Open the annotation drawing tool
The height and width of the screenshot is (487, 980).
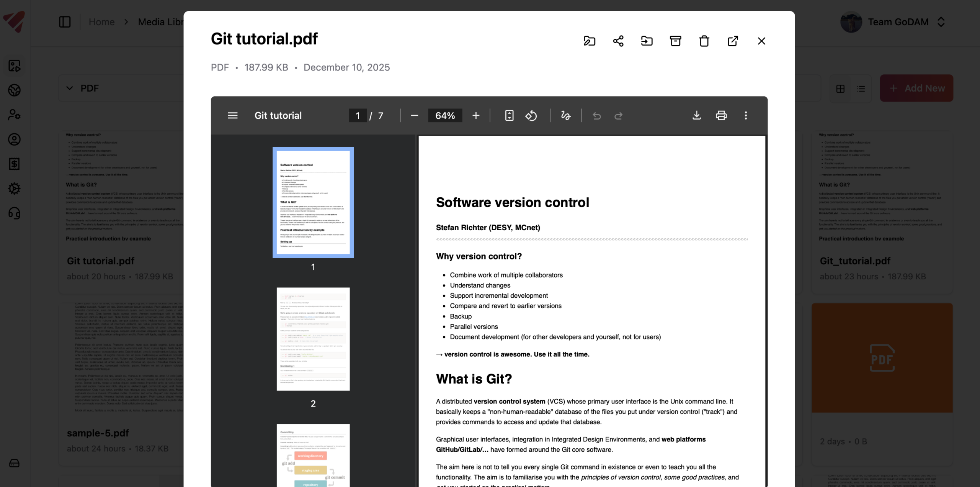[x=566, y=115]
